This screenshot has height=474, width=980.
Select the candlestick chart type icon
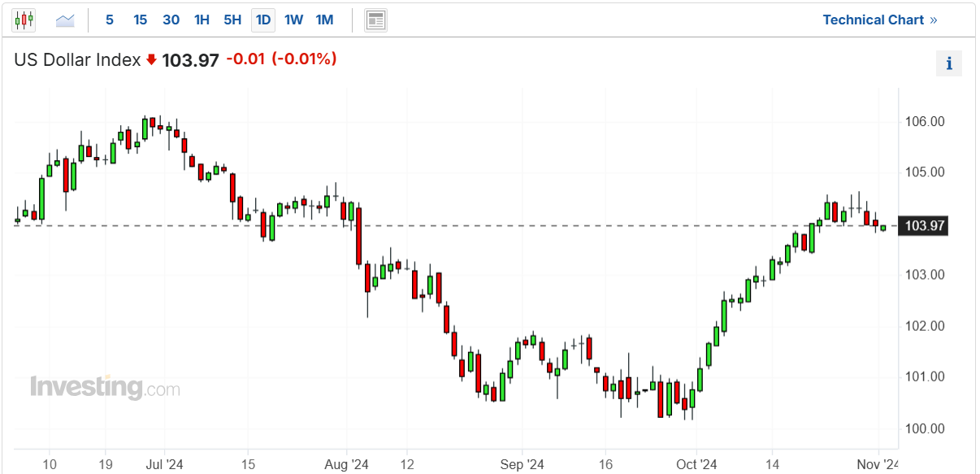click(24, 20)
